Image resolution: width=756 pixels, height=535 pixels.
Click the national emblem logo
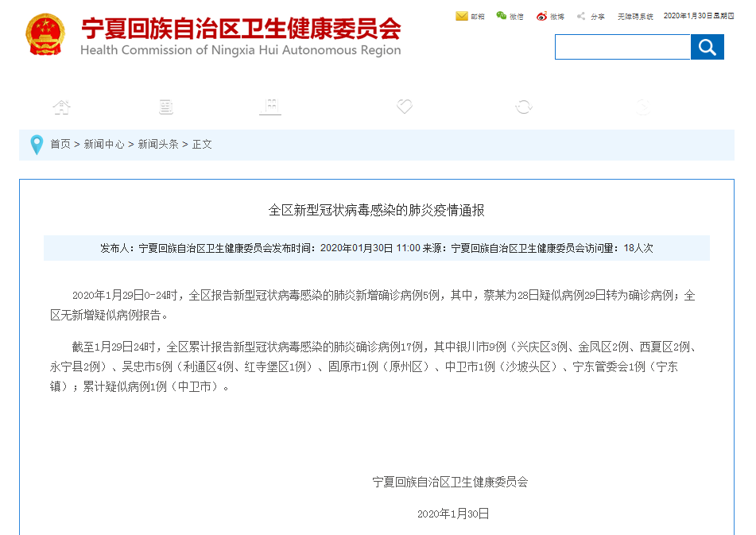[x=46, y=35]
